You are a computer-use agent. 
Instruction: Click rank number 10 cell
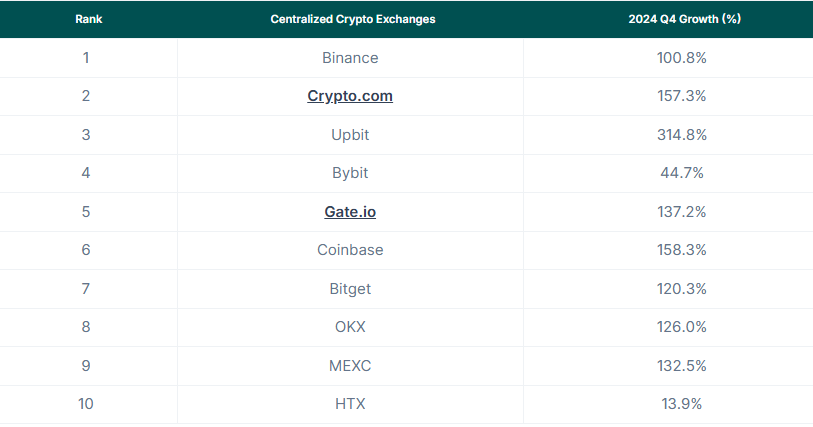86,404
